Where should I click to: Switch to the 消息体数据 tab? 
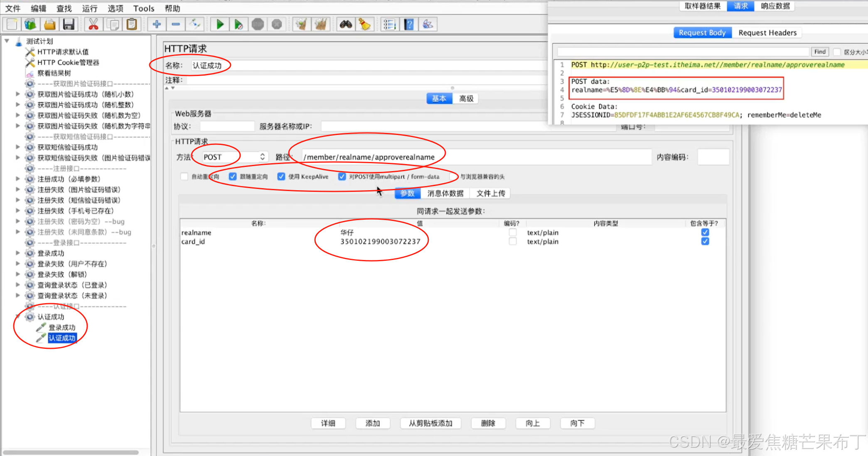point(445,194)
